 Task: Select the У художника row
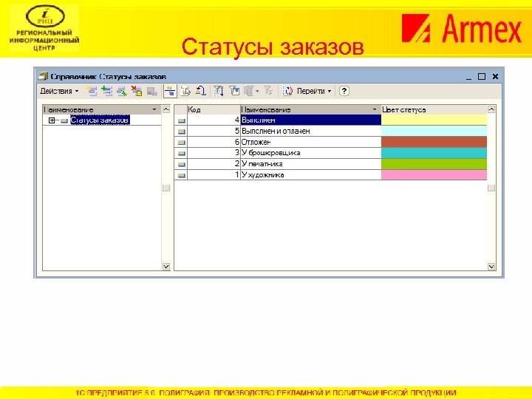[x=330, y=174]
